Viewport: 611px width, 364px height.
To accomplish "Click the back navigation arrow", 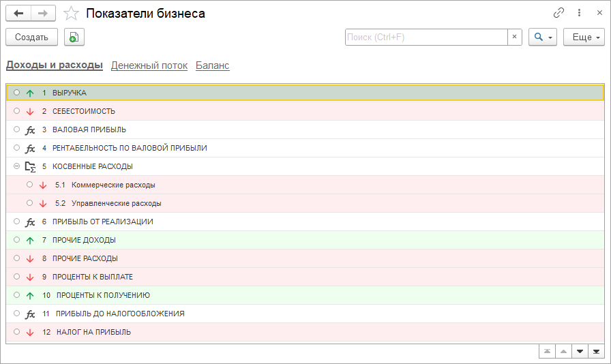I will click(x=18, y=13).
